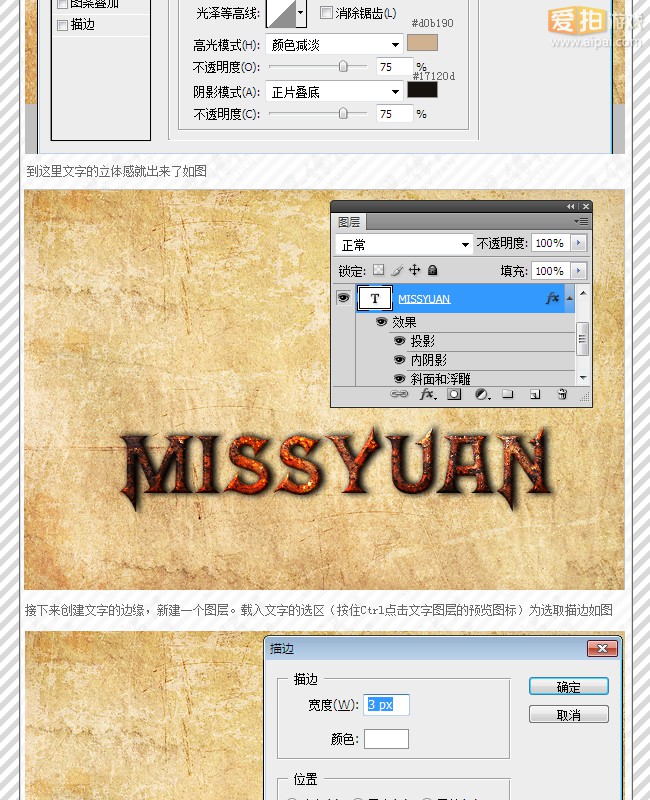Open the 高光模式 dropdown showing 颜色减淡
The width and height of the screenshot is (650, 800).
[x=335, y=45]
